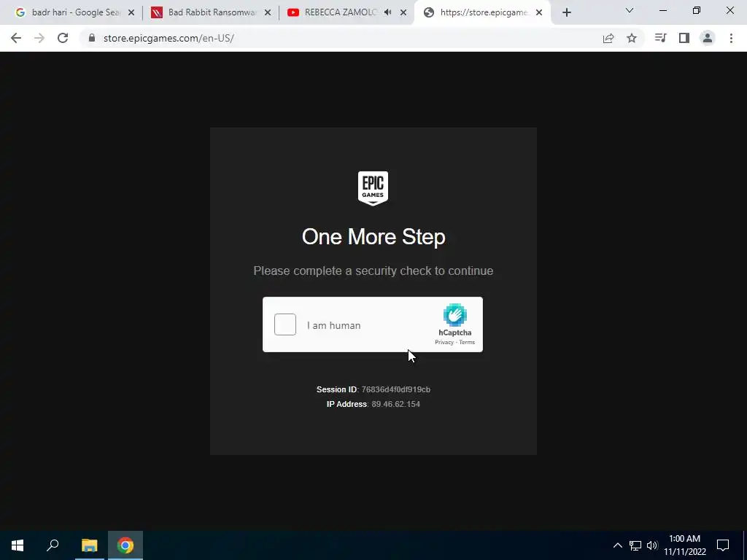Open Windows taskbar search
This screenshot has height=560, width=747.
coord(53,545)
